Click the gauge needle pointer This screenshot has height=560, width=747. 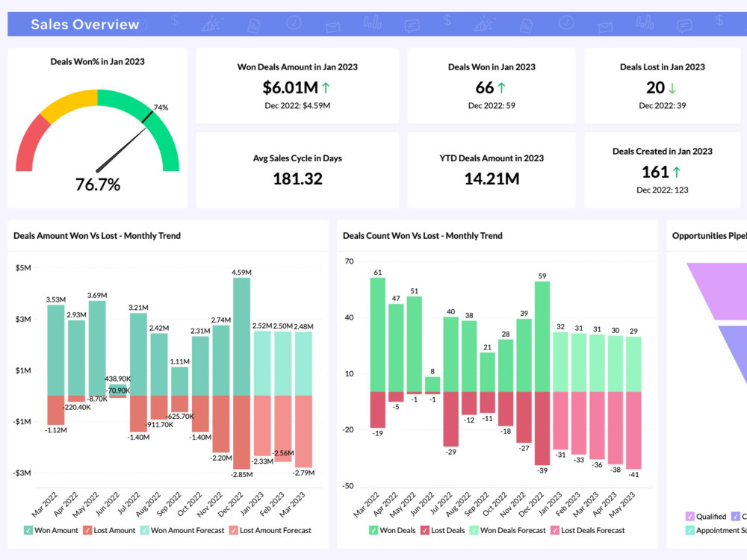click(x=121, y=149)
